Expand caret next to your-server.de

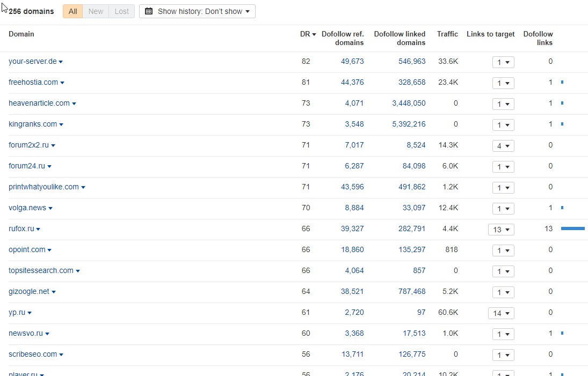click(x=61, y=62)
